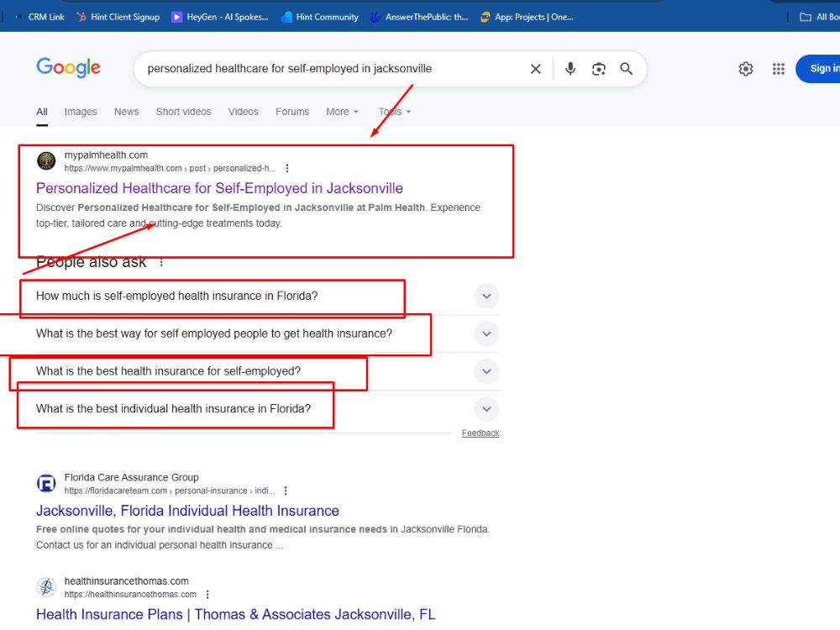840x630 pixels.
Task: Click the mypalmhealth.com site favicon
Action: click(x=46, y=160)
